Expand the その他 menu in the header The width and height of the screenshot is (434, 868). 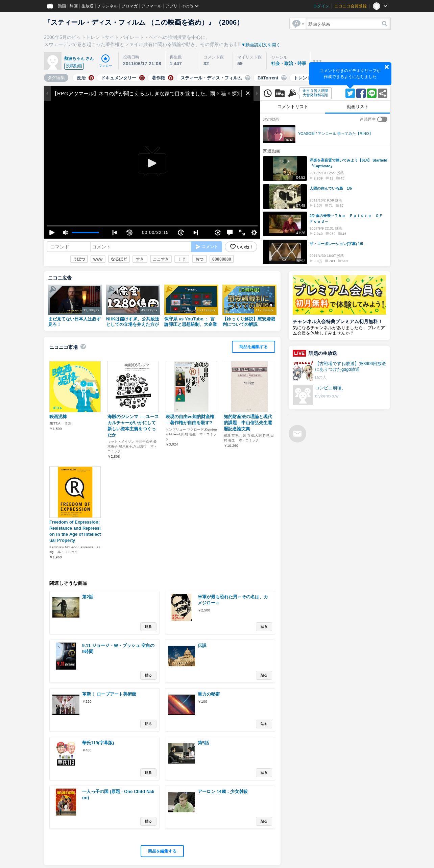[190, 6]
